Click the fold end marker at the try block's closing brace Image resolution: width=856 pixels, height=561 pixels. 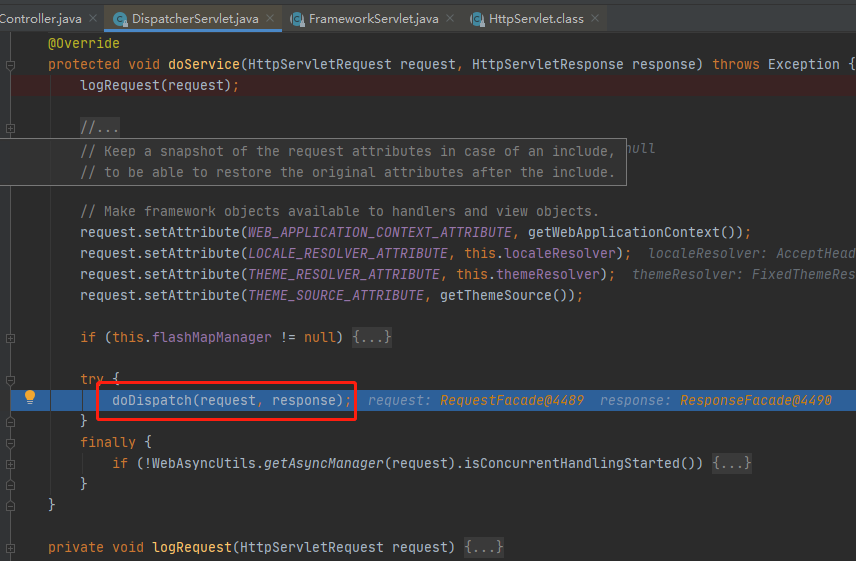tap(10, 422)
